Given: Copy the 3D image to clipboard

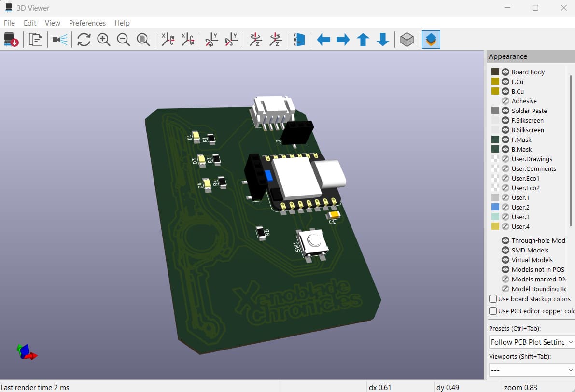Looking at the screenshot, I should [35, 40].
